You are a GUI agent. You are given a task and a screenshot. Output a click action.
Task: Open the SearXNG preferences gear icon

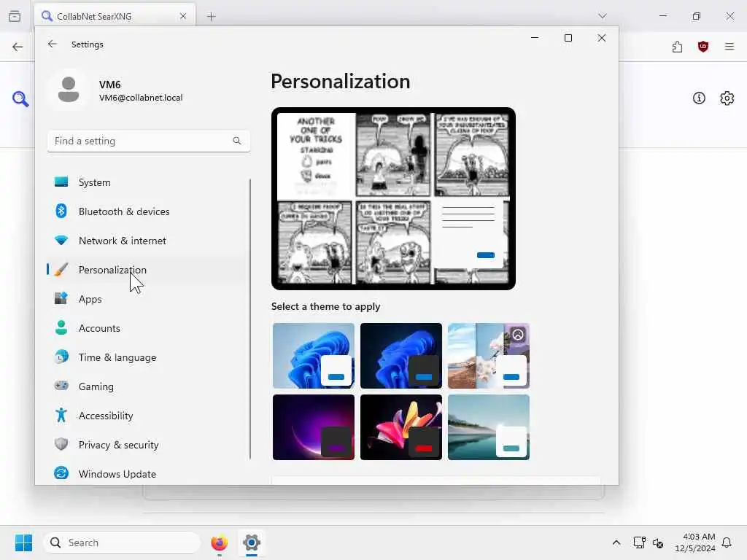[727, 98]
